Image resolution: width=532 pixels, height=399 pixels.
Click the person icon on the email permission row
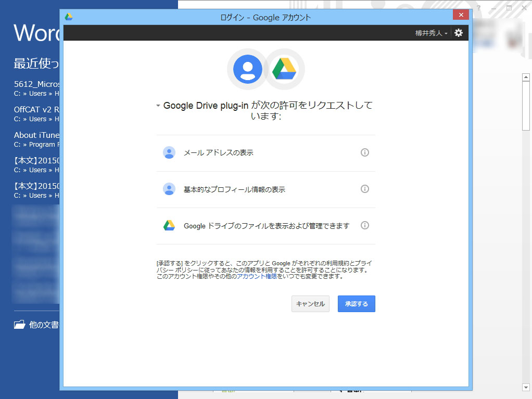(x=168, y=152)
